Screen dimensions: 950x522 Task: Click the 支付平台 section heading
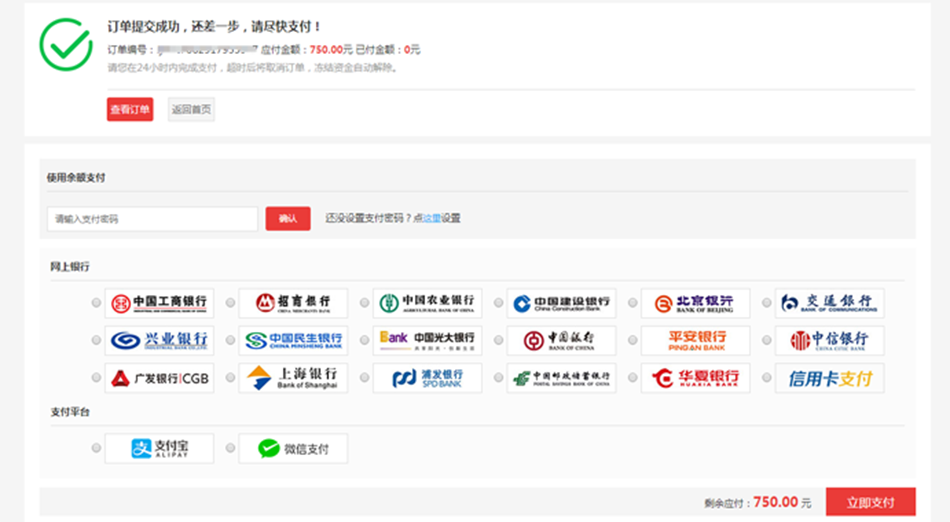point(70,412)
